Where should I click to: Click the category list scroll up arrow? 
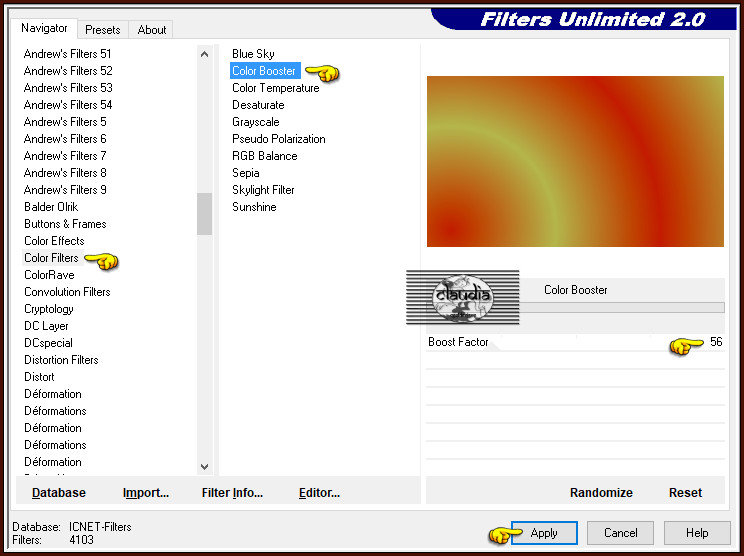coord(205,54)
